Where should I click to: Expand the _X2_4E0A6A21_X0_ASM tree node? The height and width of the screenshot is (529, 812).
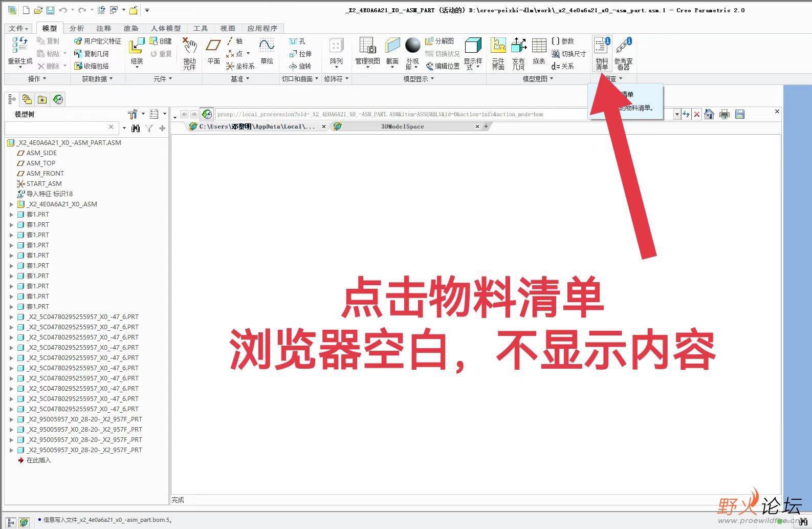11,204
